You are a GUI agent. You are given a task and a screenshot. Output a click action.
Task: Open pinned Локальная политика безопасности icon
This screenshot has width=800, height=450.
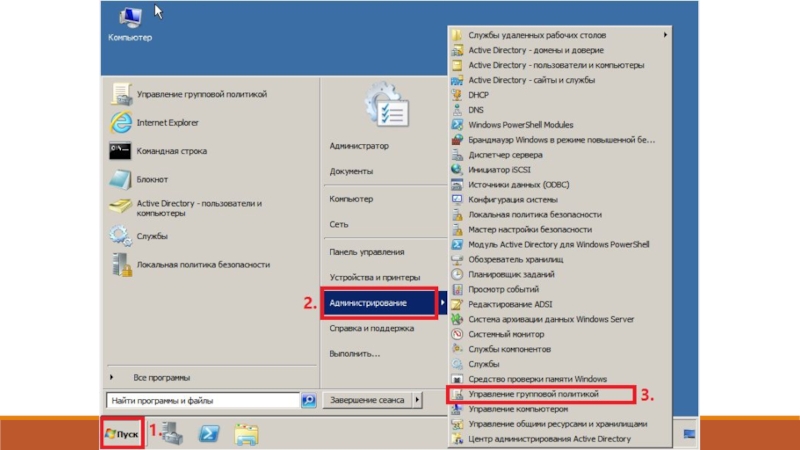pos(121,264)
